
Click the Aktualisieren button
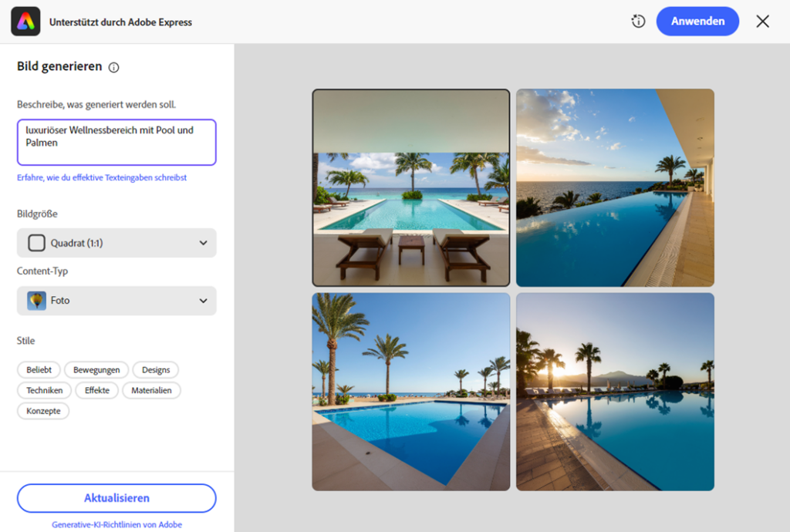(116, 498)
